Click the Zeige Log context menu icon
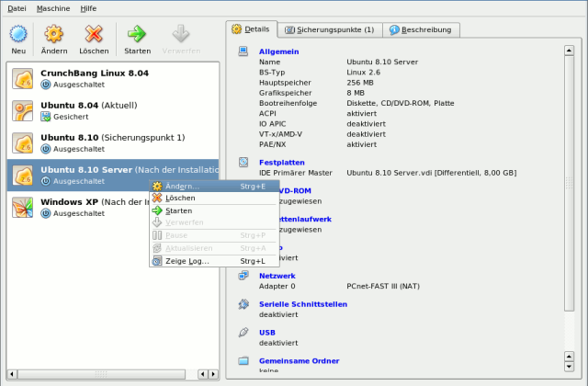Screen dimensions: 588x386 point(157,261)
